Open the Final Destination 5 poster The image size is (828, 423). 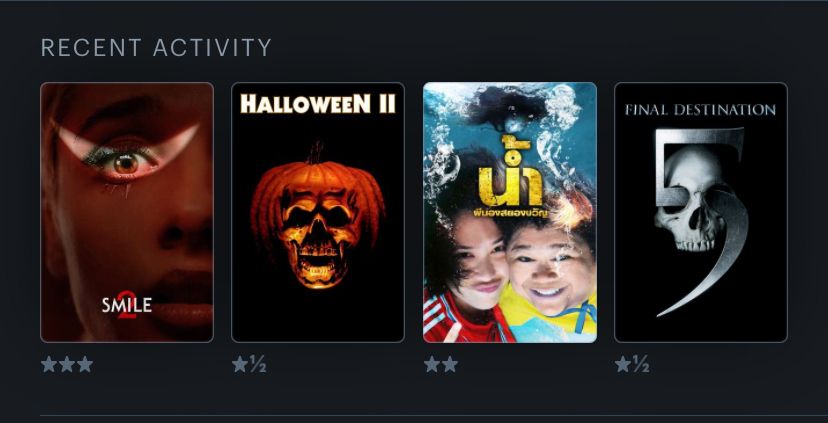coord(701,212)
